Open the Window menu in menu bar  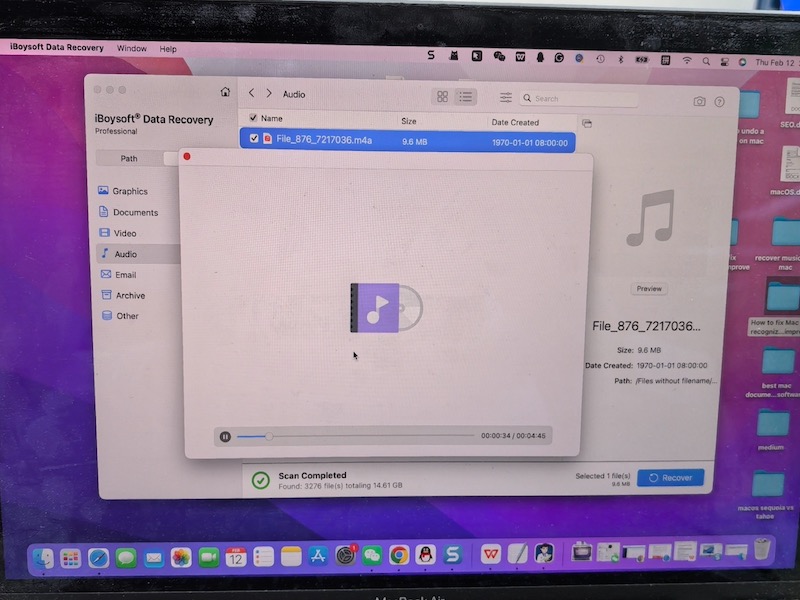click(131, 48)
